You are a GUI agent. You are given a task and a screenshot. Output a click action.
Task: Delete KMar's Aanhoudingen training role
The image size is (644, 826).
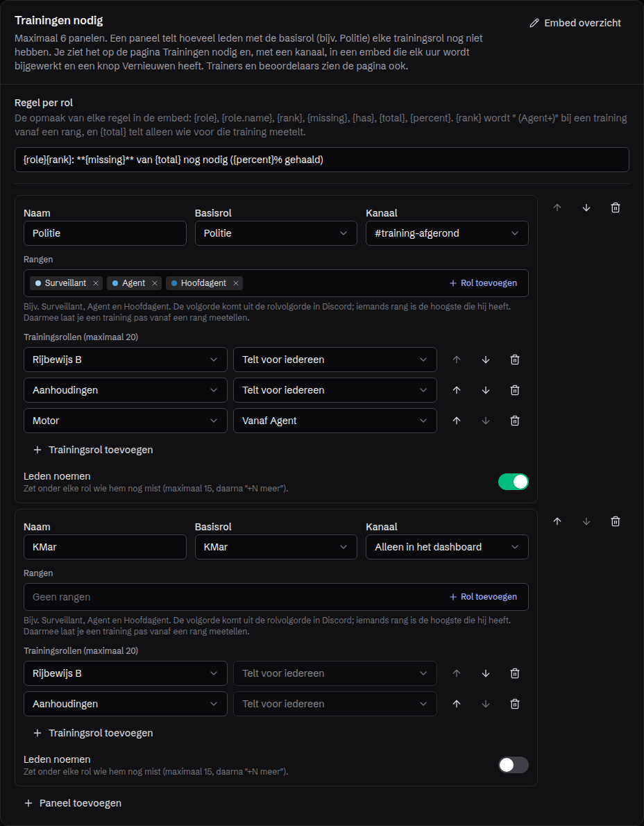(515, 704)
